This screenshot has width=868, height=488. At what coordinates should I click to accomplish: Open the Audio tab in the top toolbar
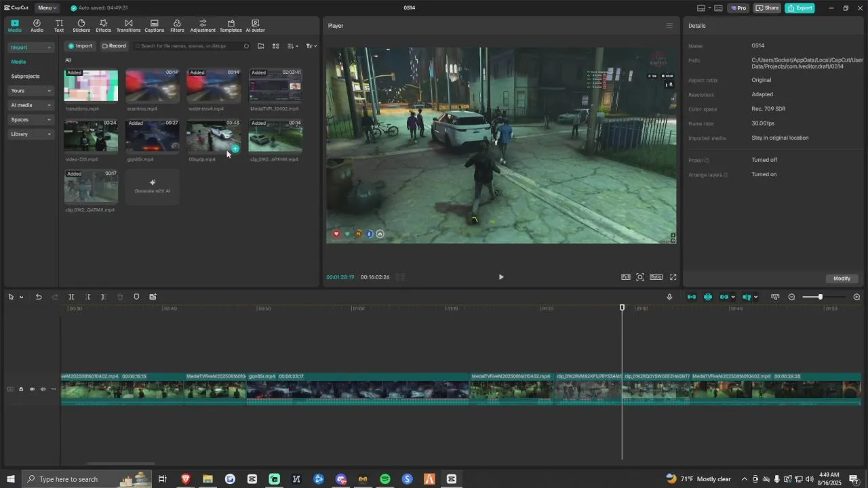point(37,26)
